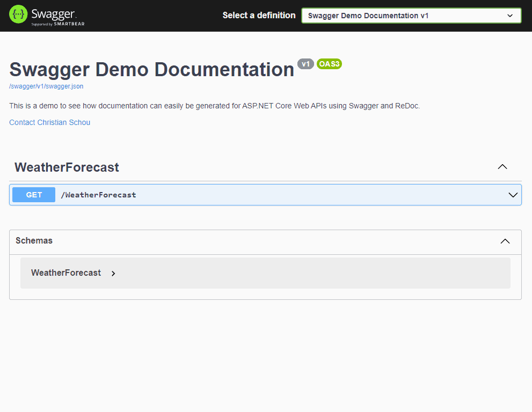Click the green OAS3 badge
The image size is (532, 412).
click(329, 64)
